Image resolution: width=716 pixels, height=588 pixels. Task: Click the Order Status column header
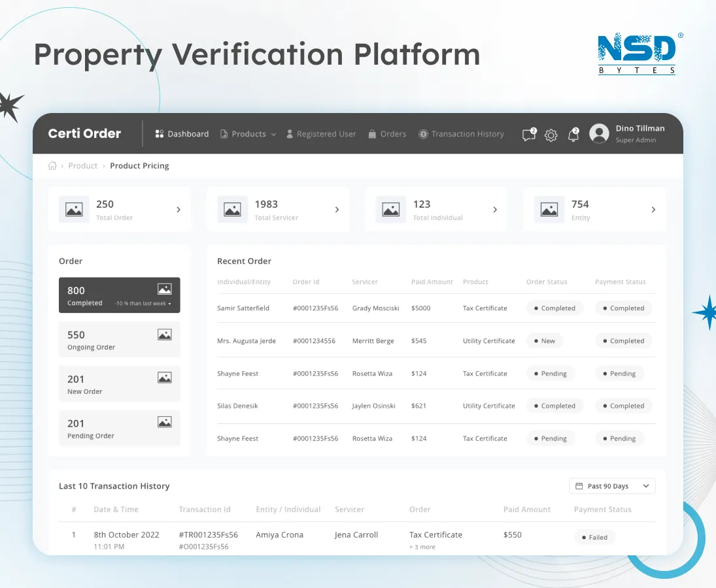pos(547,282)
